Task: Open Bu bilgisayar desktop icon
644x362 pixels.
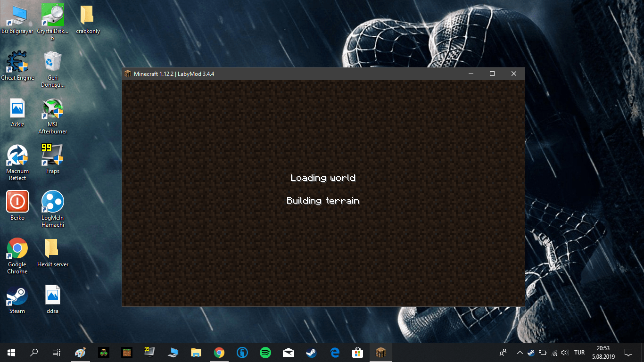Action: click(x=17, y=20)
